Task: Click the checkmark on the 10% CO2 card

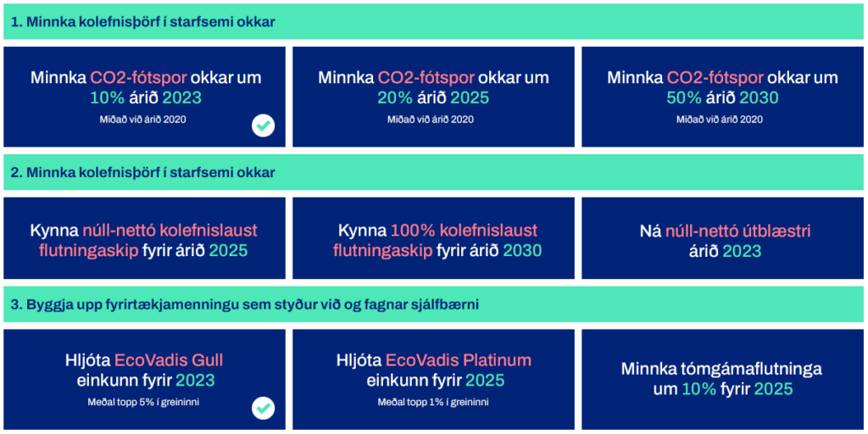Action: pyautogui.click(x=264, y=126)
